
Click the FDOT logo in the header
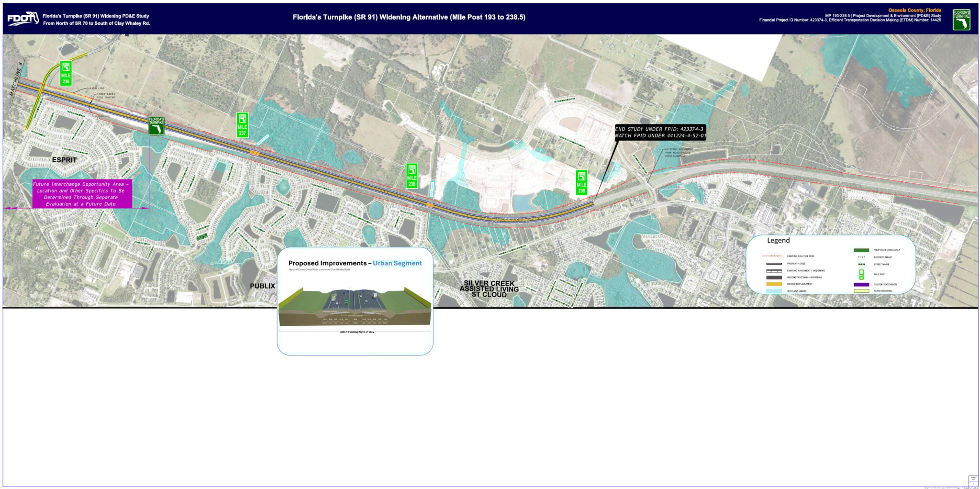coord(23,19)
